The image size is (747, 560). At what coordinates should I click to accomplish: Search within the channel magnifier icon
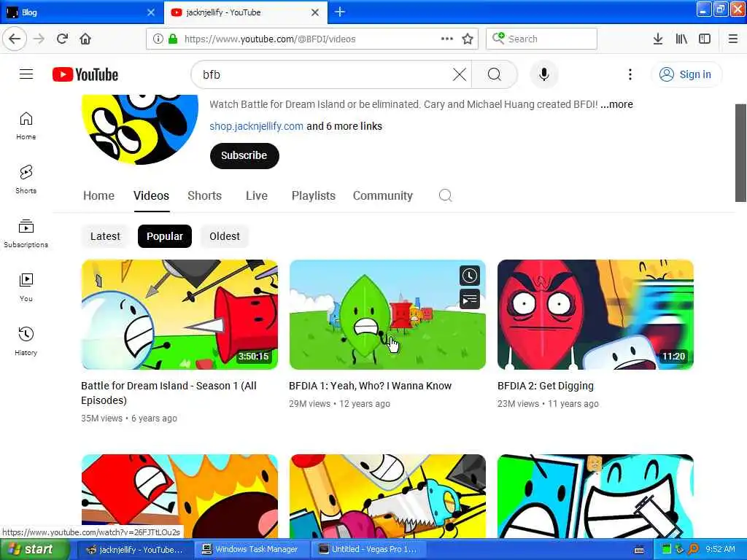coord(446,195)
